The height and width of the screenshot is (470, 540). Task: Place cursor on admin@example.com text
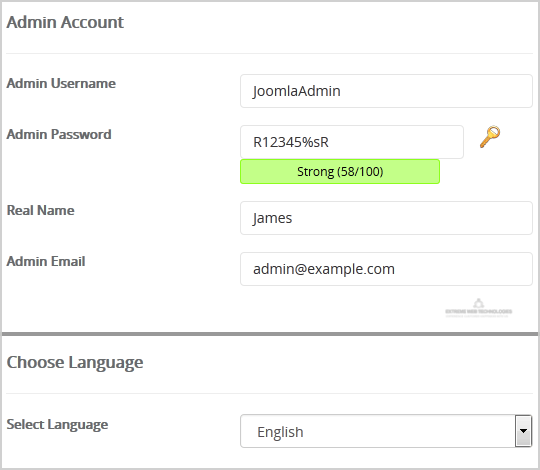click(x=324, y=269)
